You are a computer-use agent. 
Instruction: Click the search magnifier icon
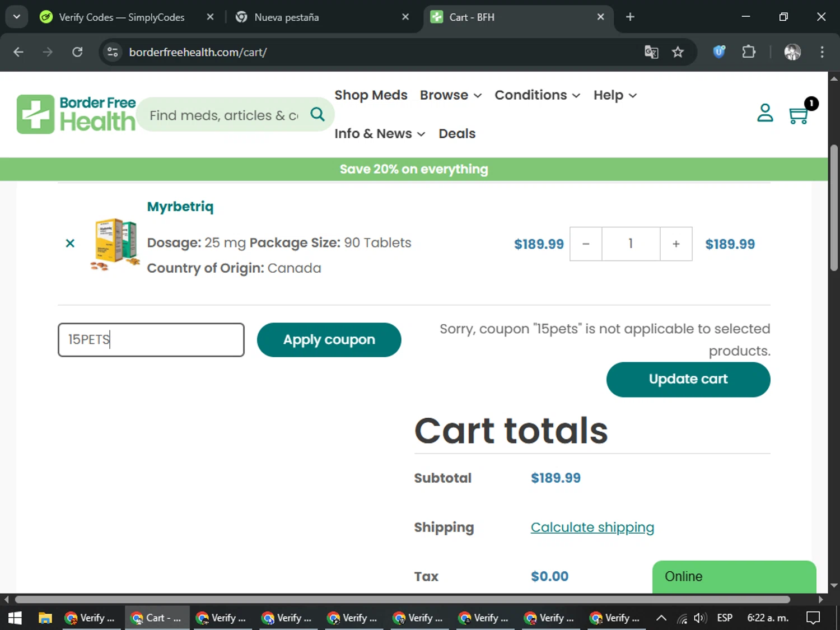[x=318, y=114]
